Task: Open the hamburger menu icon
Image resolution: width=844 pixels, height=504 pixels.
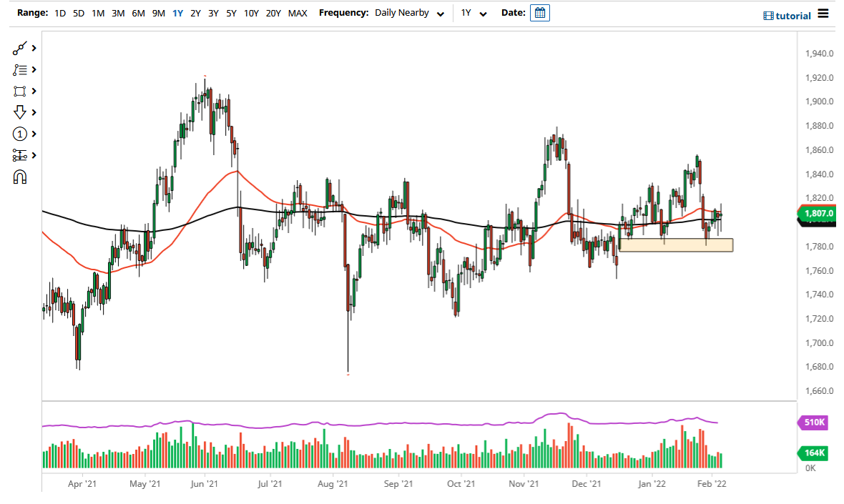Action: click(x=823, y=14)
